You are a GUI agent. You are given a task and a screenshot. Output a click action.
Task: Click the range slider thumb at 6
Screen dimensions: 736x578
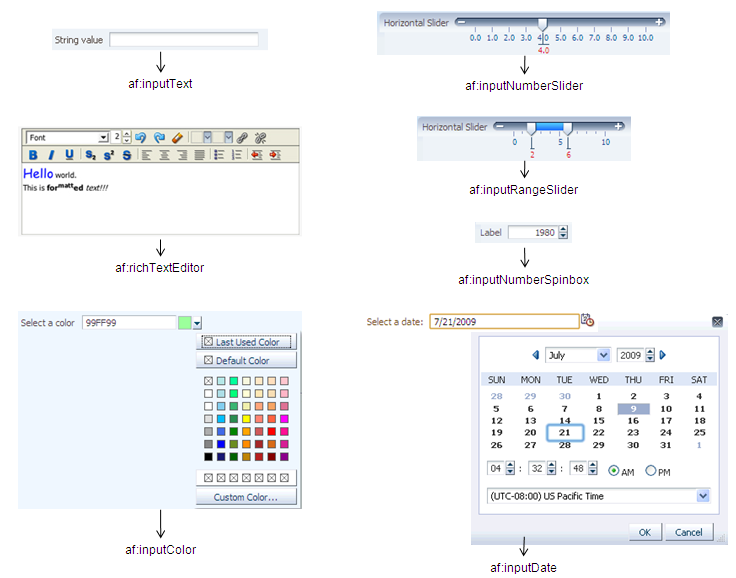(x=567, y=128)
